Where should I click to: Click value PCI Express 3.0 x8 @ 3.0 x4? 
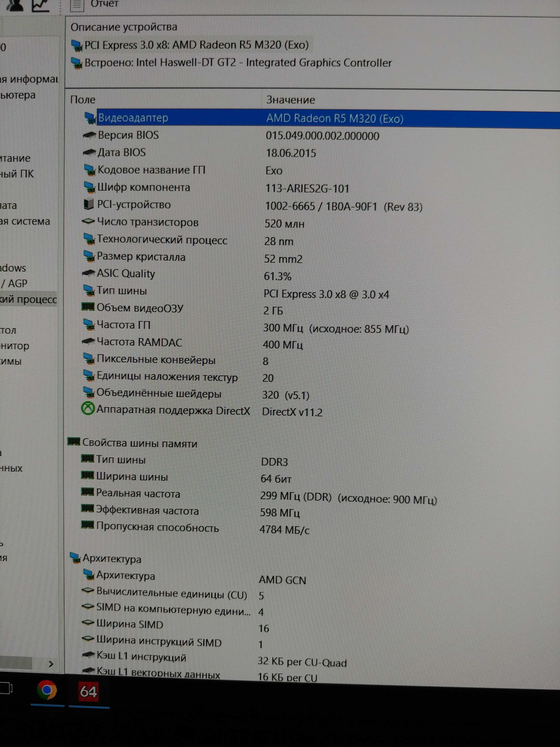tap(326, 294)
